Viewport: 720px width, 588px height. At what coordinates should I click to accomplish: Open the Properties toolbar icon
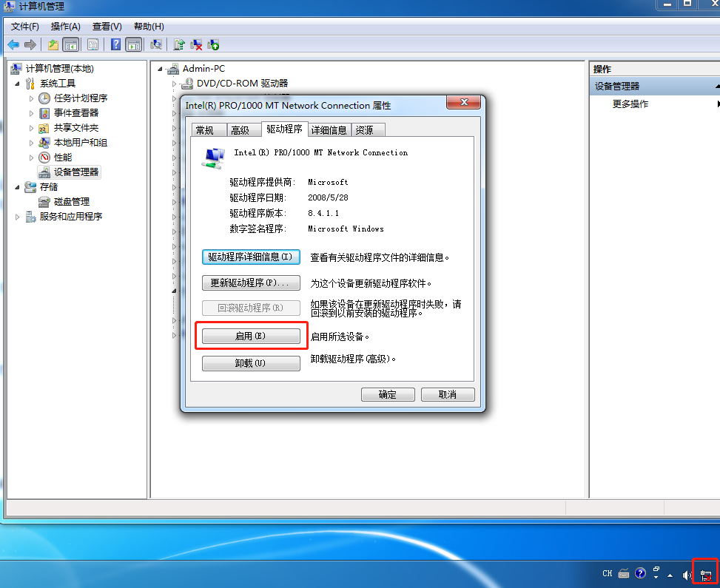point(93,44)
